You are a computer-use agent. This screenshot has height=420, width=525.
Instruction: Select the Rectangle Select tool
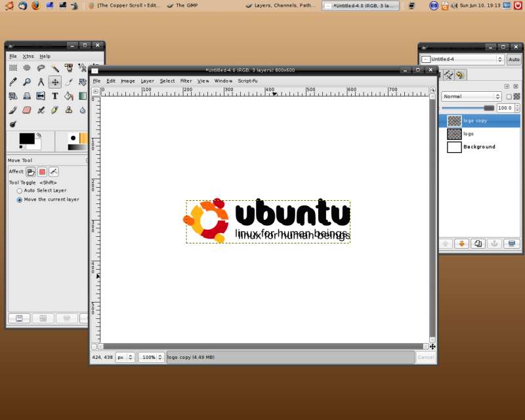pyautogui.click(x=13, y=68)
